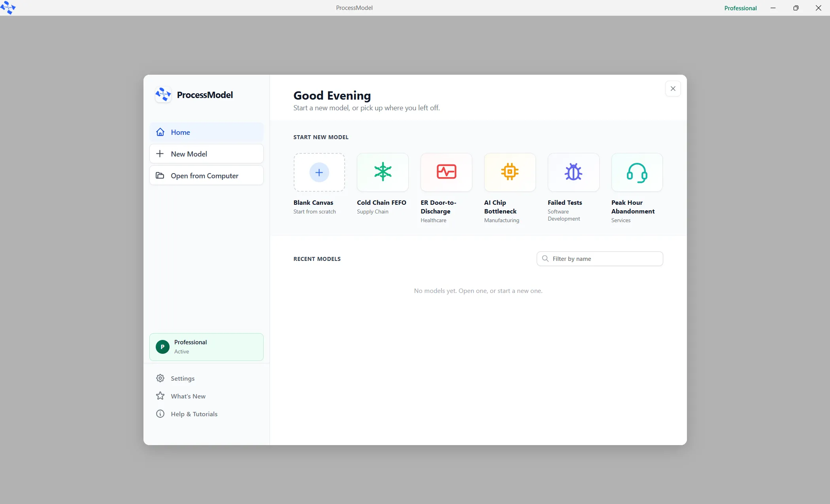This screenshot has width=830, height=504.
Task: Click the Blank Canvas title text
Action: pos(313,202)
